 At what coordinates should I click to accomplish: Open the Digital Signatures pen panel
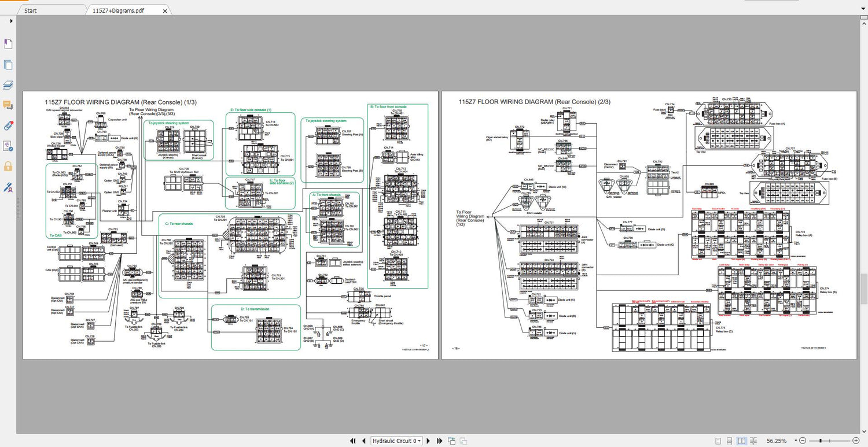point(8,187)
